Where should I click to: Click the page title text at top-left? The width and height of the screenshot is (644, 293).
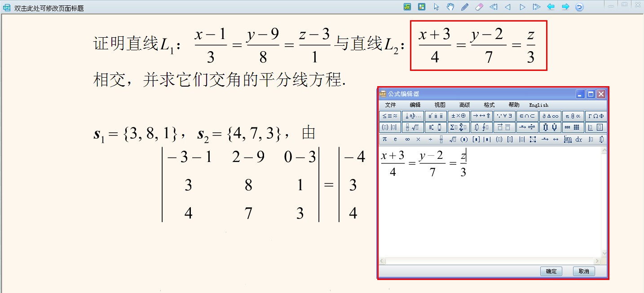tap(49, 8)
